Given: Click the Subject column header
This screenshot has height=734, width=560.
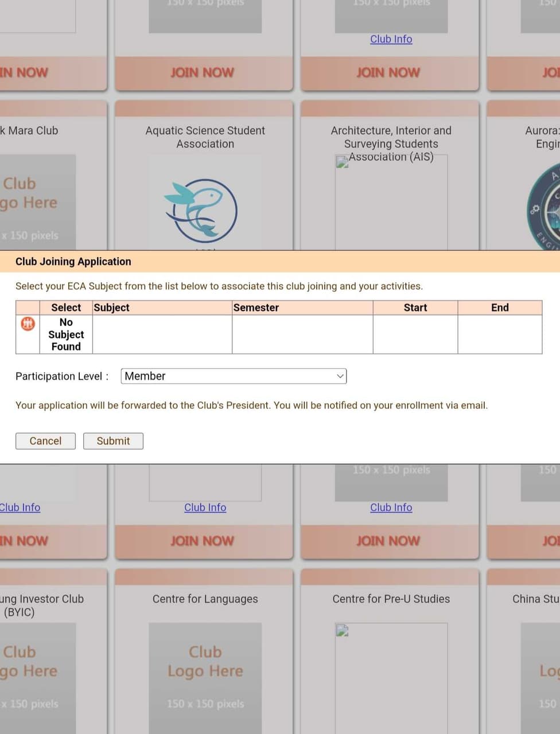Looking at the screenshot, I should click(112, 308).
